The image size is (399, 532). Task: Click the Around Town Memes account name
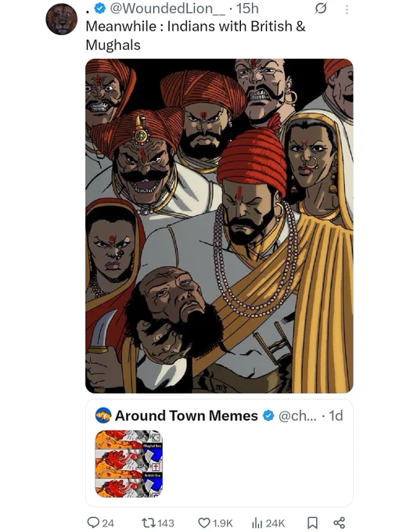click(x=186, y=415)
